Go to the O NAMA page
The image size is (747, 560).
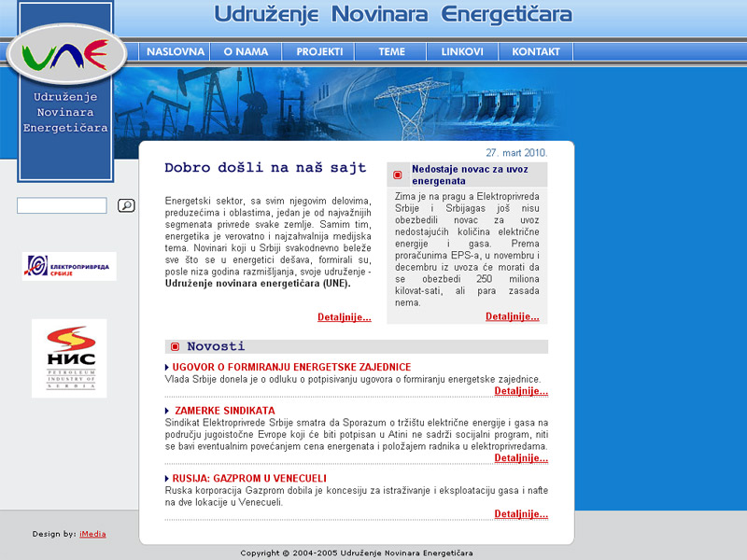(246, 52)
